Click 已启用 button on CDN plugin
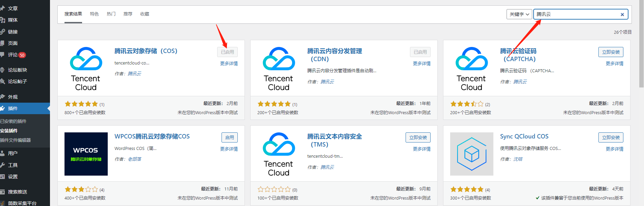This screenshot has height=206, width=644. click(x=420, y=52)
